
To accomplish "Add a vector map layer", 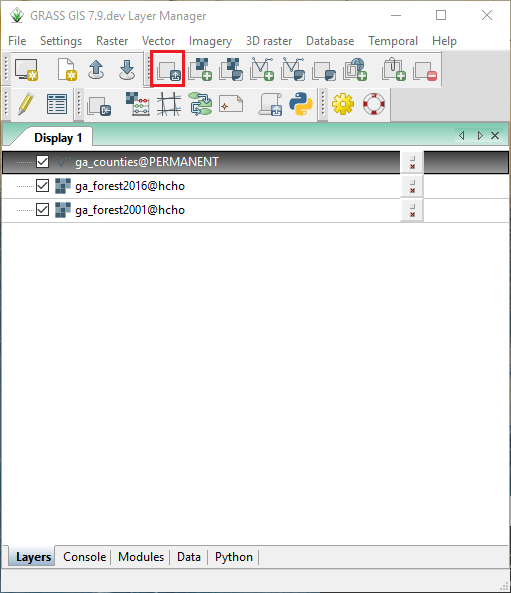I will click(262, 70).
